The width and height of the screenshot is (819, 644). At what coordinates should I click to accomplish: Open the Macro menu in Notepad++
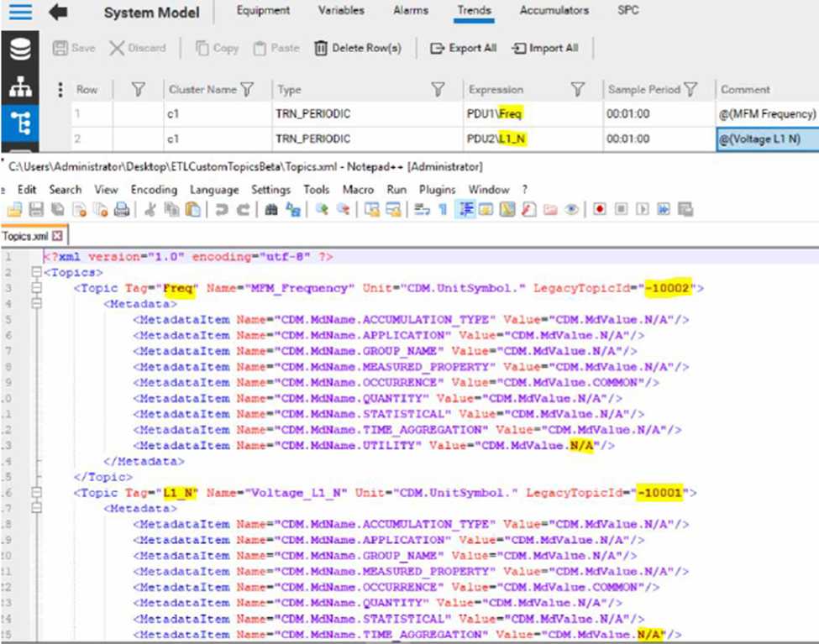(358, 190)
